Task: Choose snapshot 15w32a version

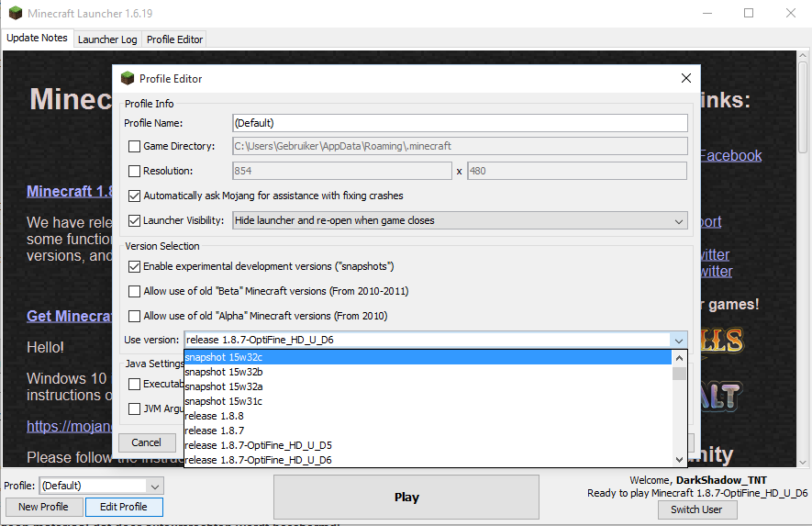Action: point(428,386)
